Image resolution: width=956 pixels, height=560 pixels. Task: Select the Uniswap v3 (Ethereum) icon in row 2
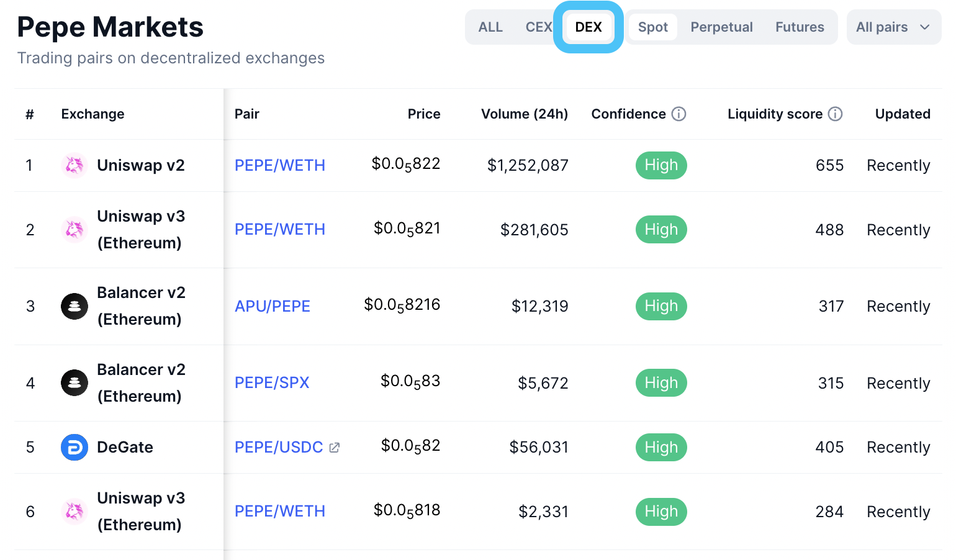click(x=74, y=230)
